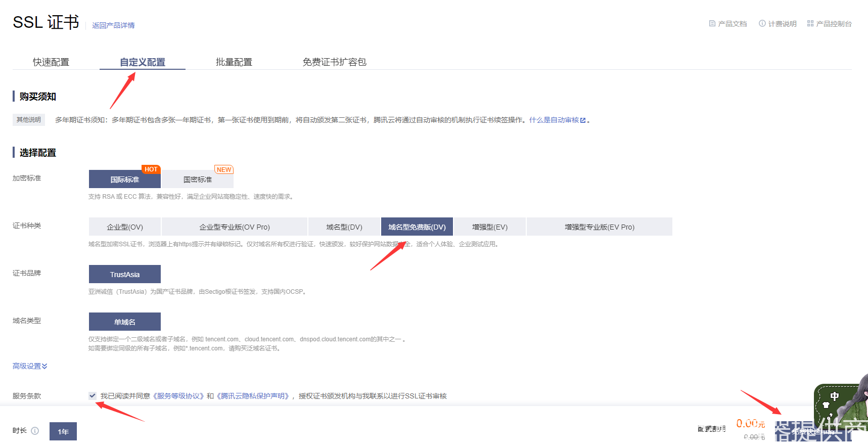The width and height of the screenshot is (868, 447).
Task: Select 单域名 domain type
Action: click(x=125, y=322)
